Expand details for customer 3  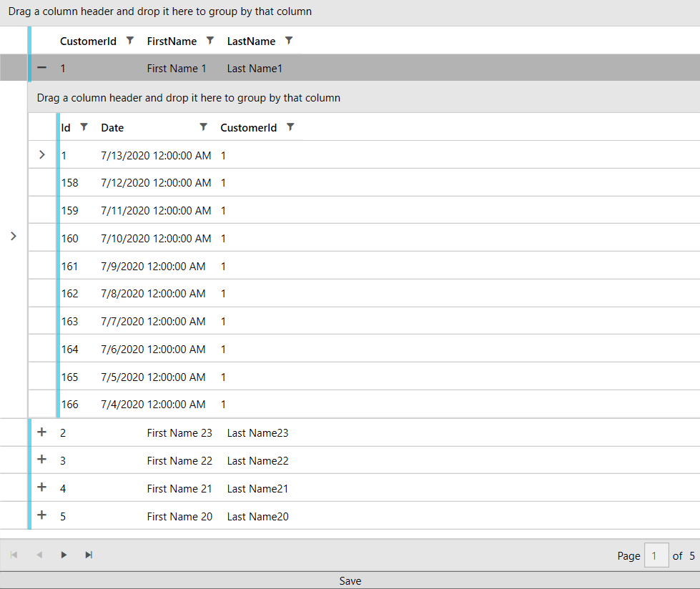(41, 460)
